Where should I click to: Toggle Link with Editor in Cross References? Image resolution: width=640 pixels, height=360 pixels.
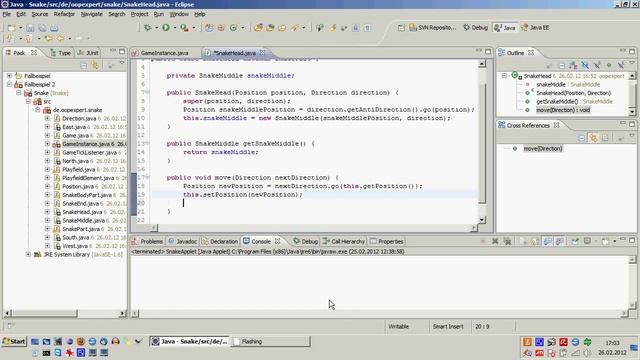point(593,138)
